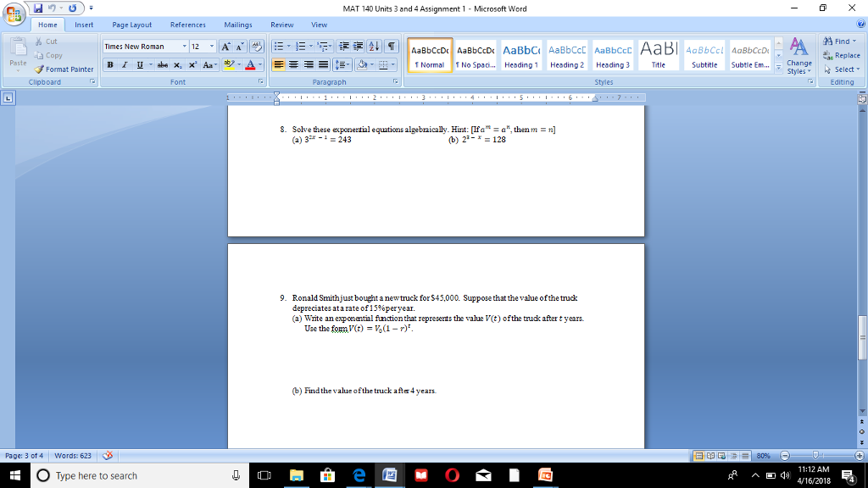Screen dimensions: 868x488
Task: Click the Sort icon in Paragraph group
Action: click(x=373, y=46)
